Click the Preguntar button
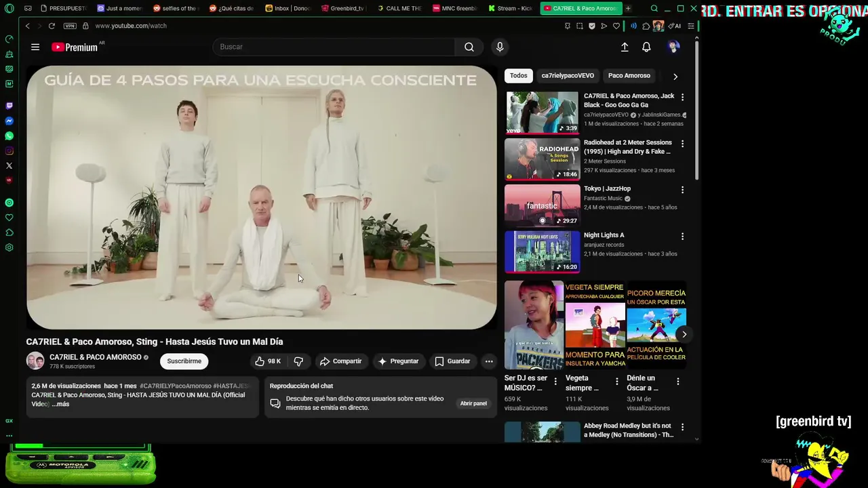The height and width of the screenshot is (488, 868). coord(399,361)
